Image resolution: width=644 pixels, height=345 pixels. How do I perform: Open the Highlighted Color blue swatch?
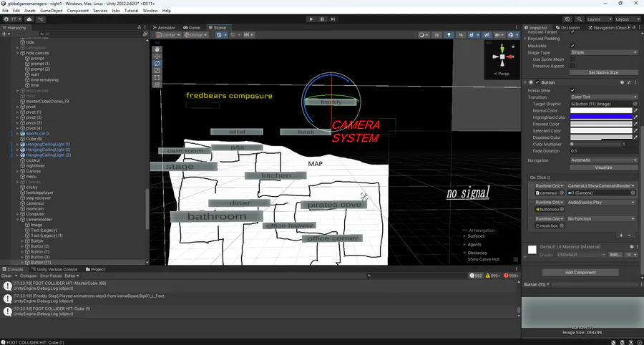pyautogui.click(x=601, y=117)
